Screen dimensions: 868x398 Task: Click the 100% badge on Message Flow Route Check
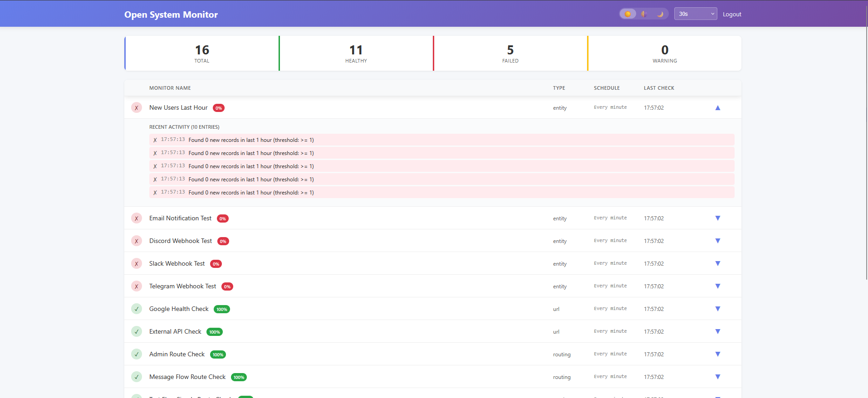[239, 378]
